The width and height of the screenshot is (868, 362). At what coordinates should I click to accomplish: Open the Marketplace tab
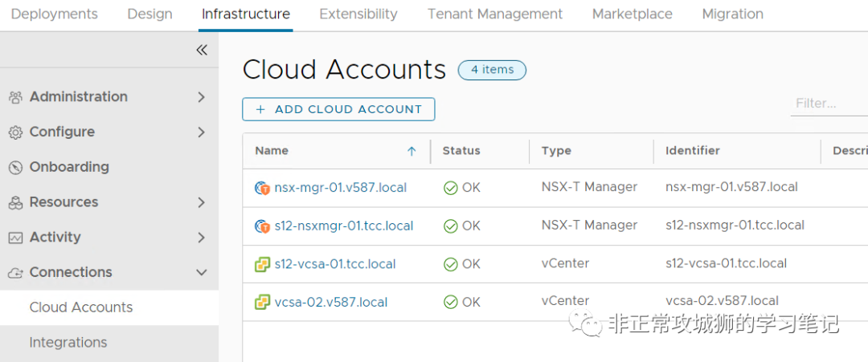pos(633,14)
